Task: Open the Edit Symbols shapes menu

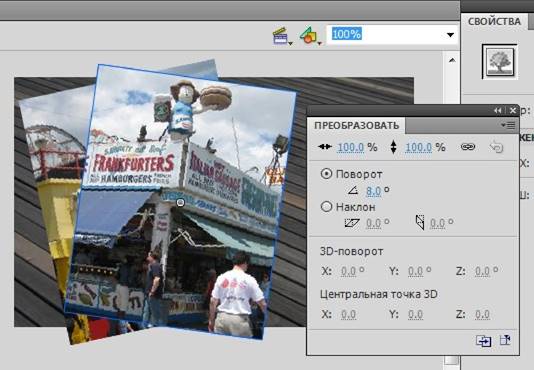Action: point(310,35)
